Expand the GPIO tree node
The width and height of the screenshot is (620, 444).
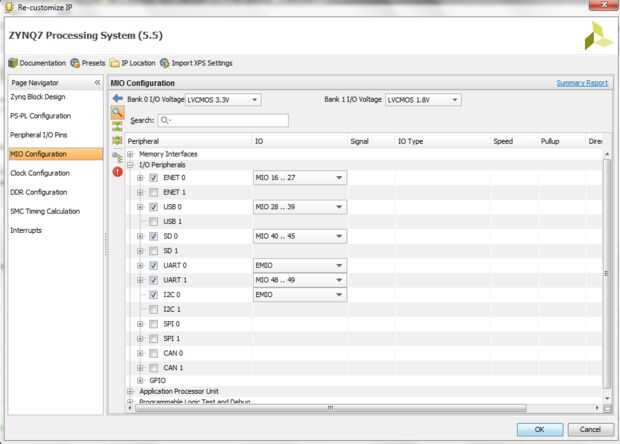140,380
